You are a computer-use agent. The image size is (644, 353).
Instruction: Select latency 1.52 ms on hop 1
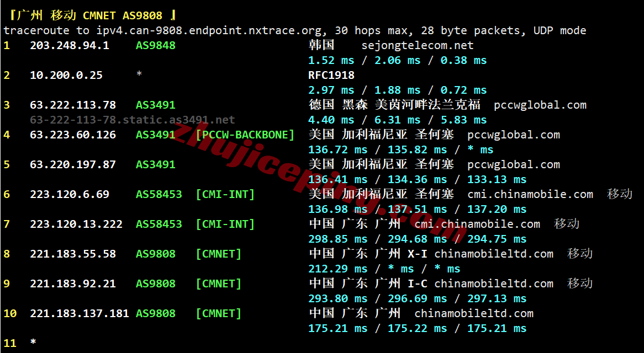331,60
